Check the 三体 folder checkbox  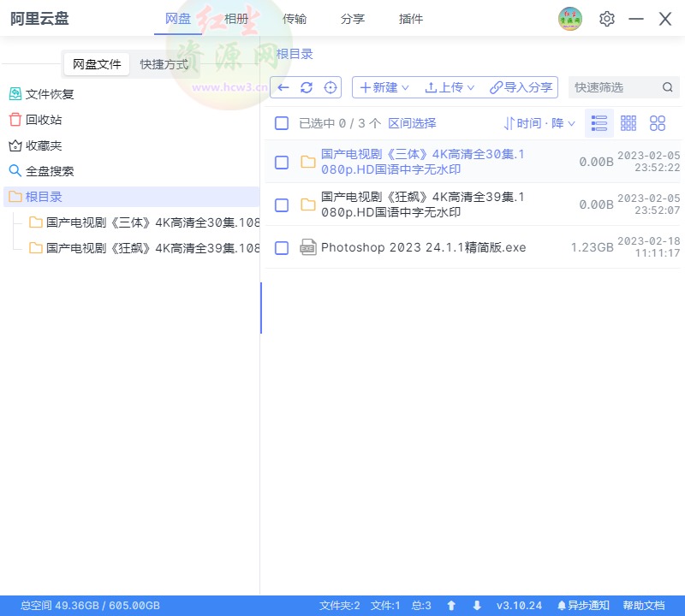tap(282, 163)
